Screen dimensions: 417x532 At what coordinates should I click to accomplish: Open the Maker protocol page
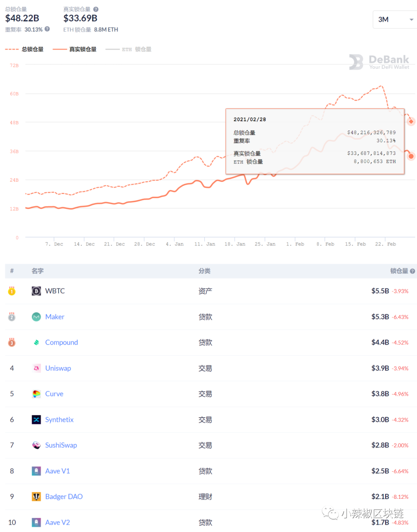pos(55,317)
